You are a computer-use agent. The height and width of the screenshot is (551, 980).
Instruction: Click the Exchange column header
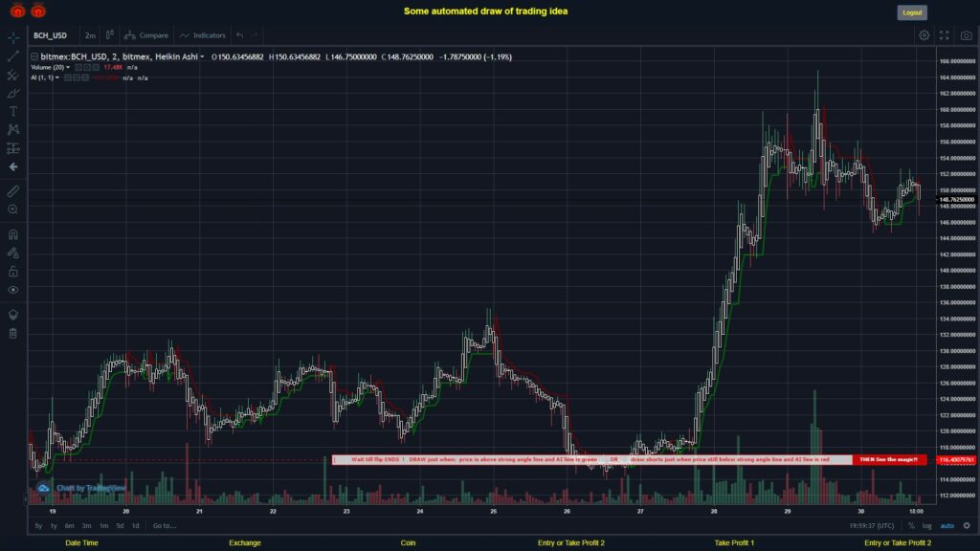tap(245, 543)
